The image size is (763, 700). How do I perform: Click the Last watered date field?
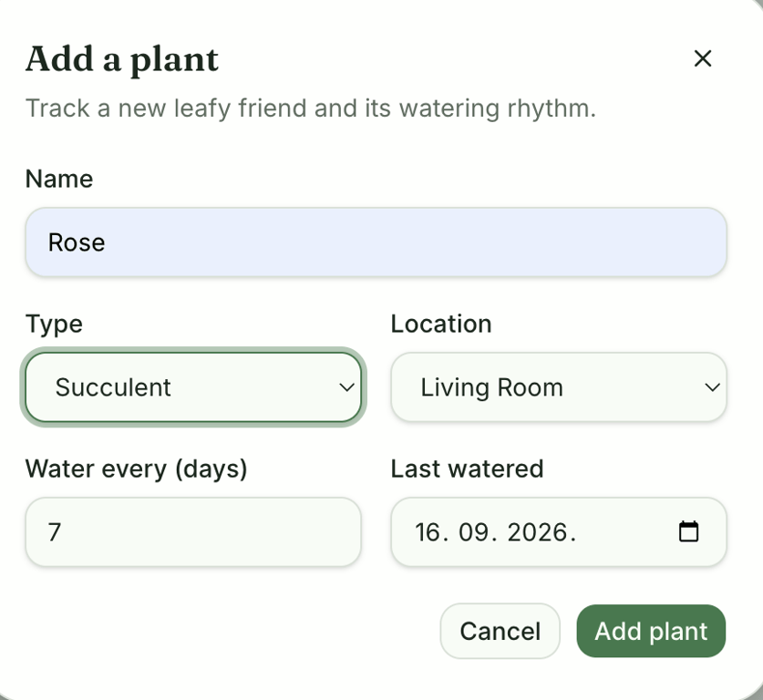(x=559, y=531)
